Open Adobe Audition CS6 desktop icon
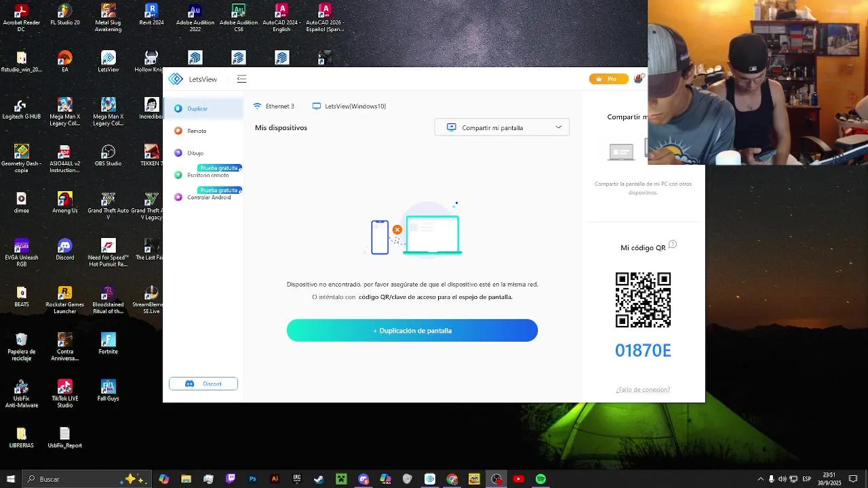This screenshot has height=488, width=868. 239,18
